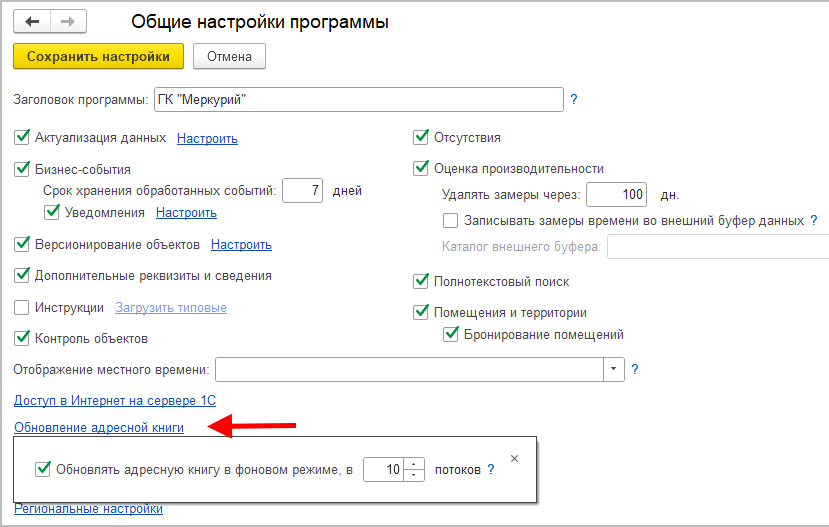The height and width of the screenshot is (527, 829).
Task: Click the Срок хранения обработанных событий field
Action: click(302, 190)
